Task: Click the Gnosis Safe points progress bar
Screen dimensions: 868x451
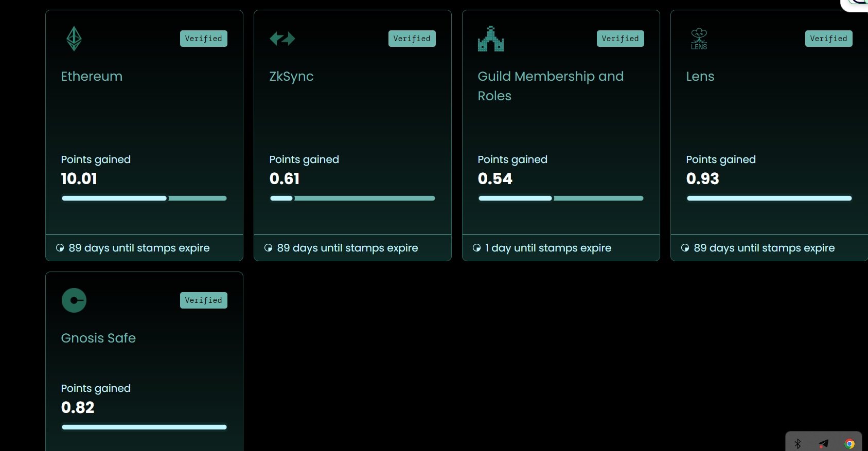Action: coord(144,427)
